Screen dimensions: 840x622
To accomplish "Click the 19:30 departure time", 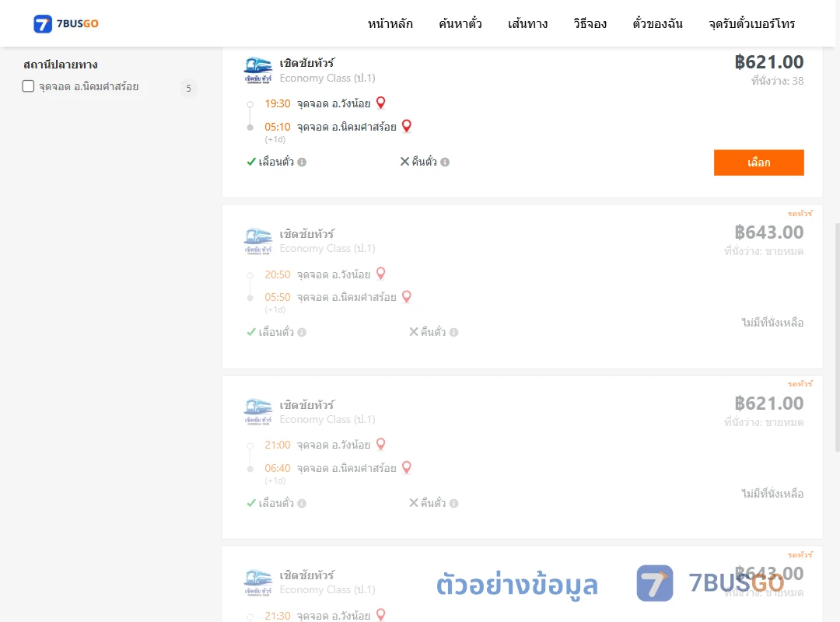I will [x=278, y=103].
